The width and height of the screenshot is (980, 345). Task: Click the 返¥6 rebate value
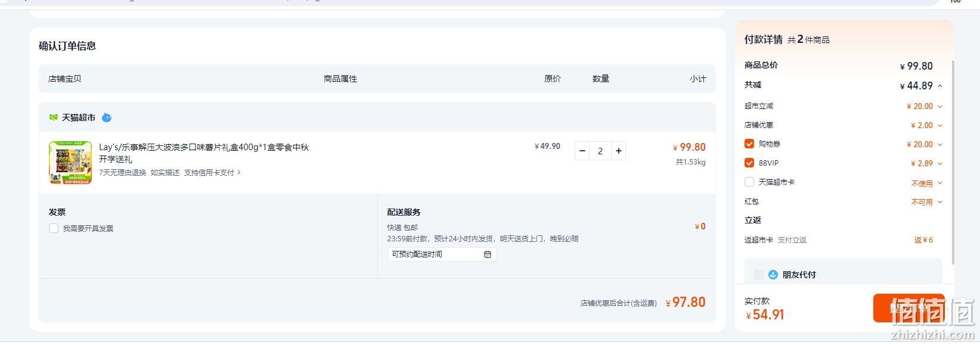(923, 240)
